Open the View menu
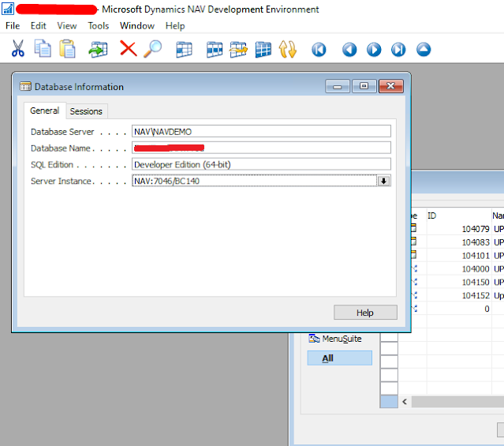Screen dimensions: 504x446 (67, 26)
